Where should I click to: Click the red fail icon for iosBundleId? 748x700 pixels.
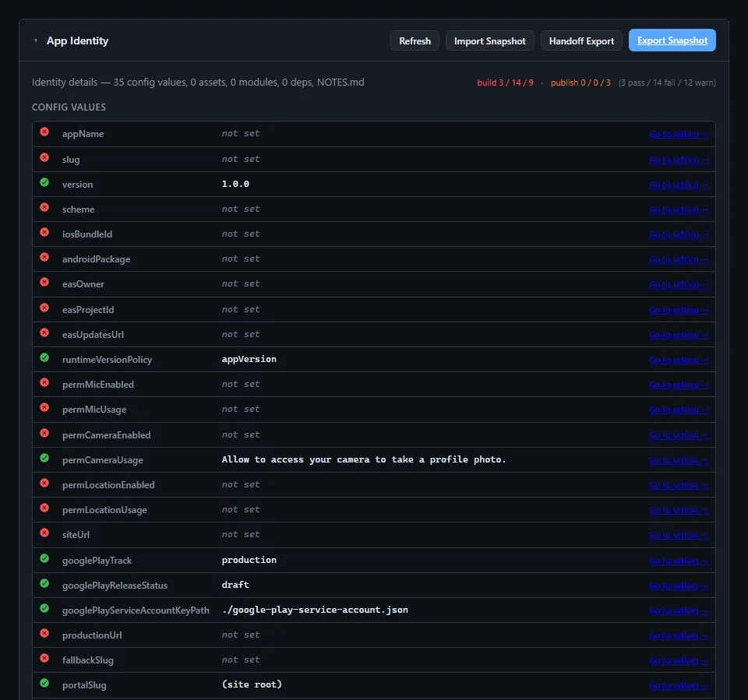coord(44,232)
